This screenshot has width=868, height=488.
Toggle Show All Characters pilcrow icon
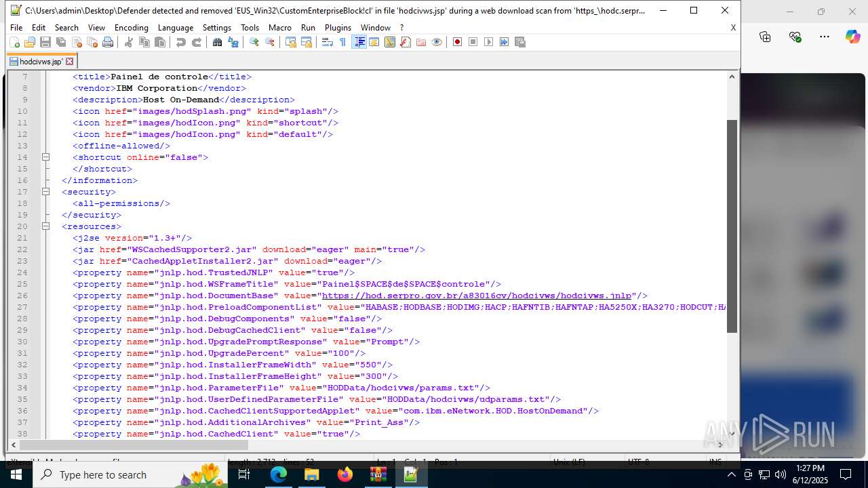point(342,42)
